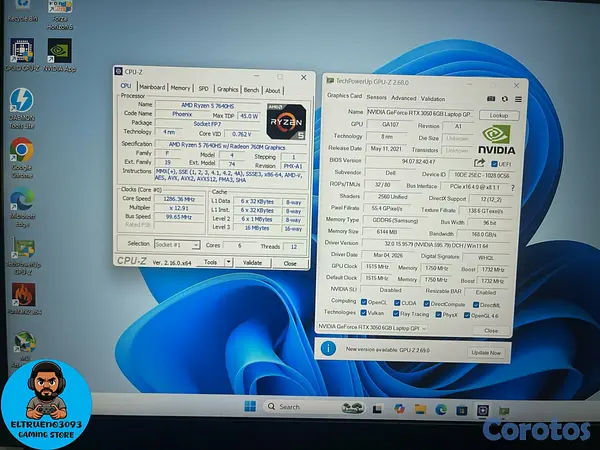Screen dimensions: 600x450
Task: Switch to the Graphics tab in CPU-Z
Action: (x=228, y=89)
